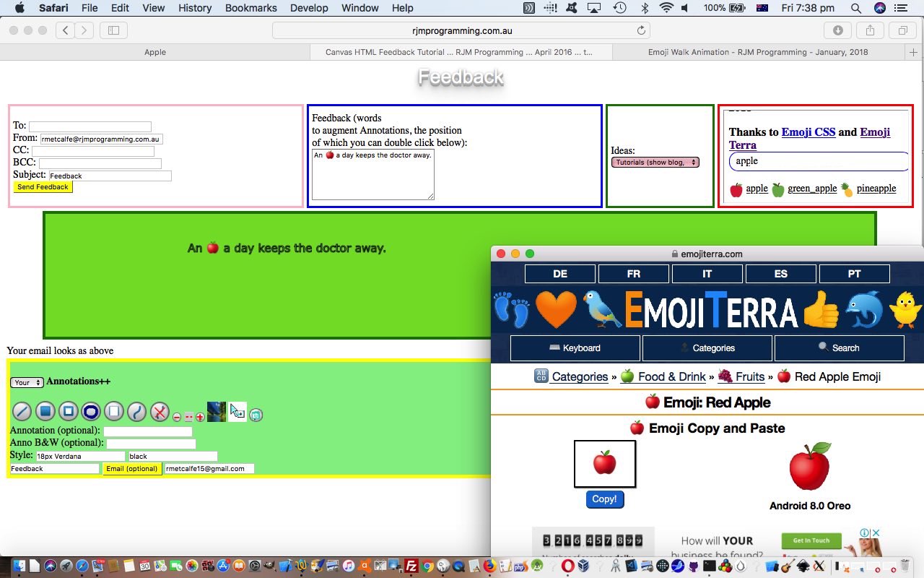This screenshot has height=578, width=924.
Task: Open EmojiTerra Search button
Action: [839, 348]
